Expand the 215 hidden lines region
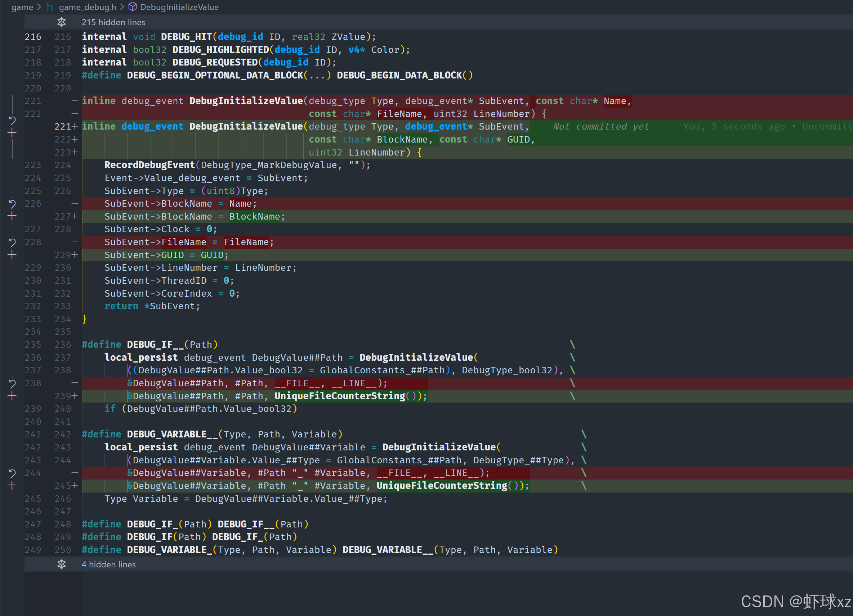The width and height of the screenshot is (853, 616). [113, 22]
